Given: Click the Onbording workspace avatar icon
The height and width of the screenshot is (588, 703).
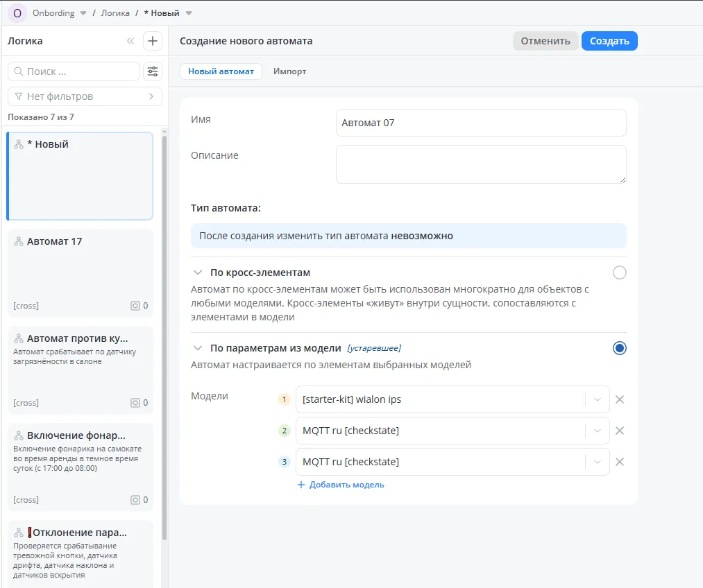Looking at the screenshot, I should click(x=17, y=13).
